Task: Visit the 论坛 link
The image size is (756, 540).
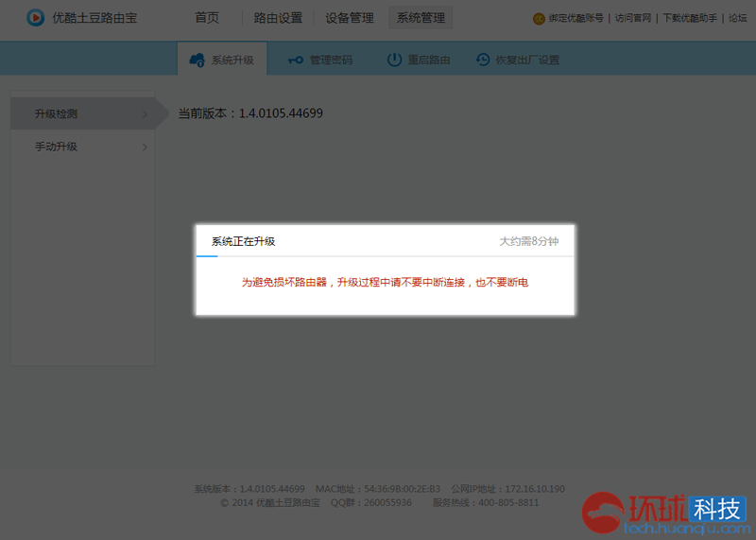Action: coord(737,18)
